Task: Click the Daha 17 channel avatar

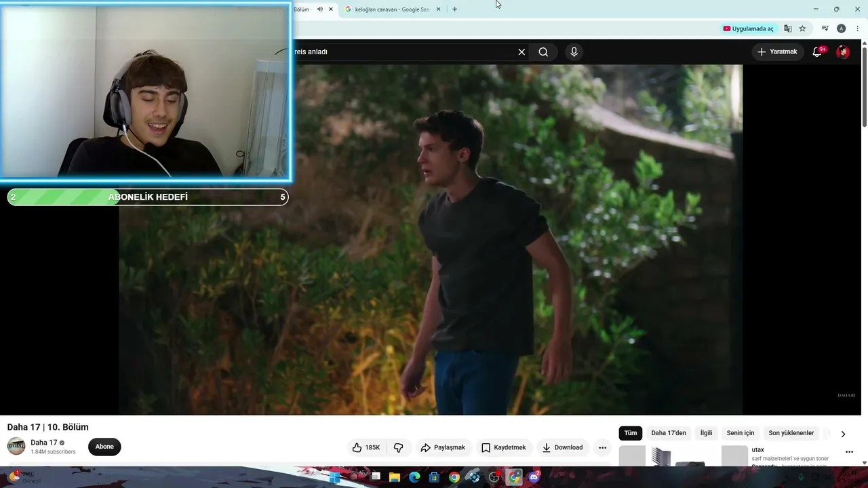Action: (16, 447)
